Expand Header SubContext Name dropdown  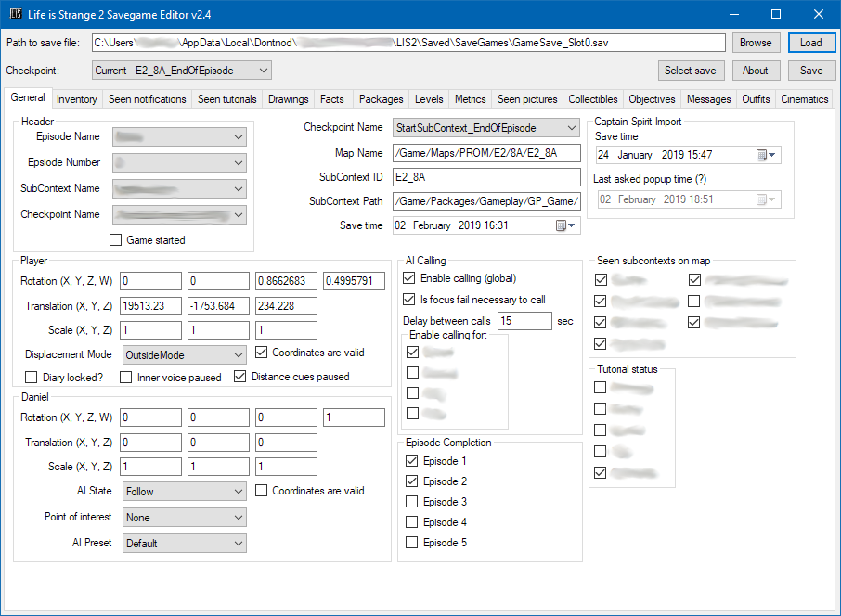point(179,188)
